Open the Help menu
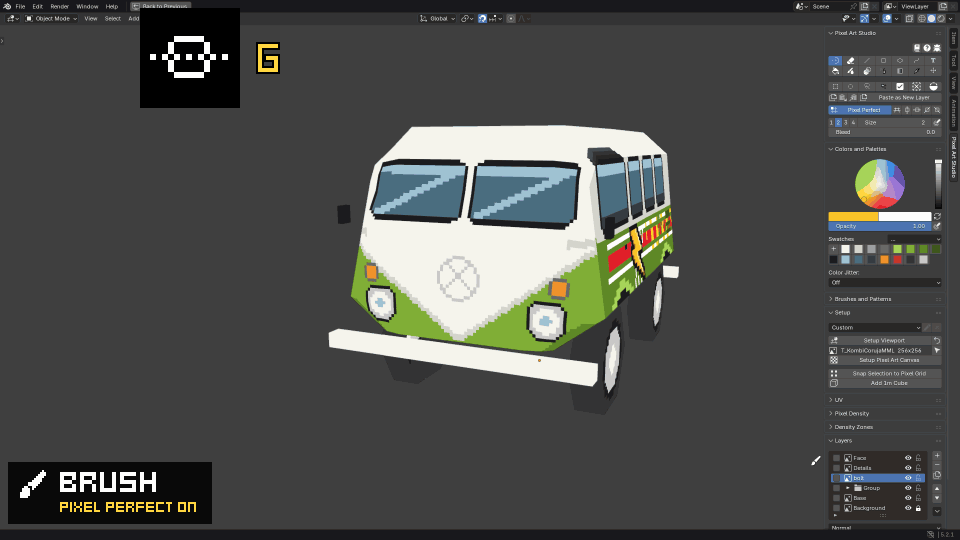 (111, 6)
